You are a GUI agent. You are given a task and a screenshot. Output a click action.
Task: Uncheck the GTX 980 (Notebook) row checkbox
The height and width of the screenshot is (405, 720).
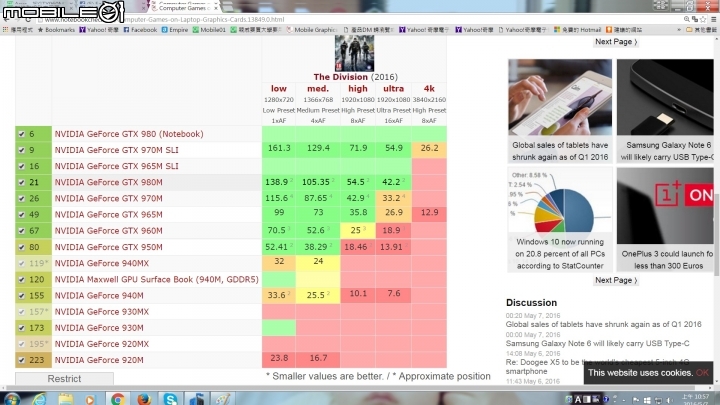click(x=22, y=134)
